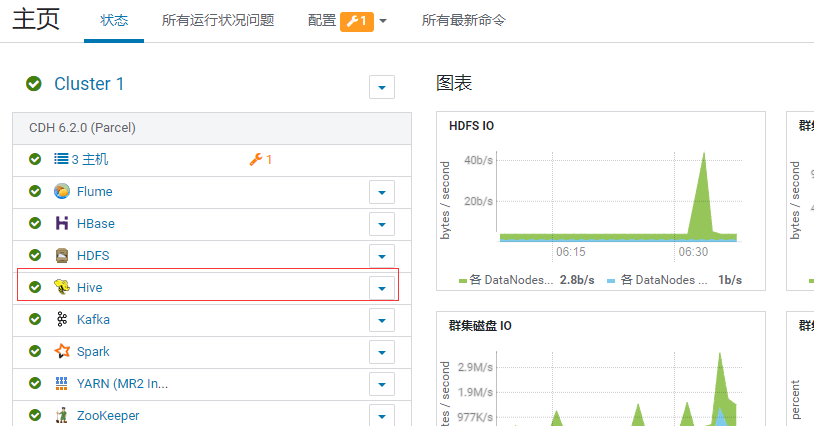This screenshot has width=814, height=426.
Task: Open the HBase actions dropdown
Action: pyautogui.click(x=382, y=224)
